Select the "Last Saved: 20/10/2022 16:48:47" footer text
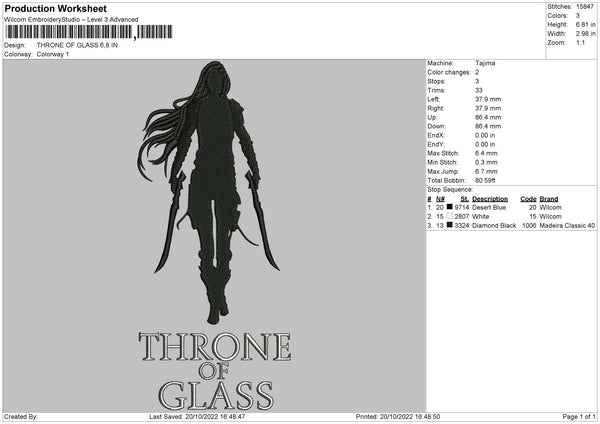 pyautogui.click(x=197, y=417)
